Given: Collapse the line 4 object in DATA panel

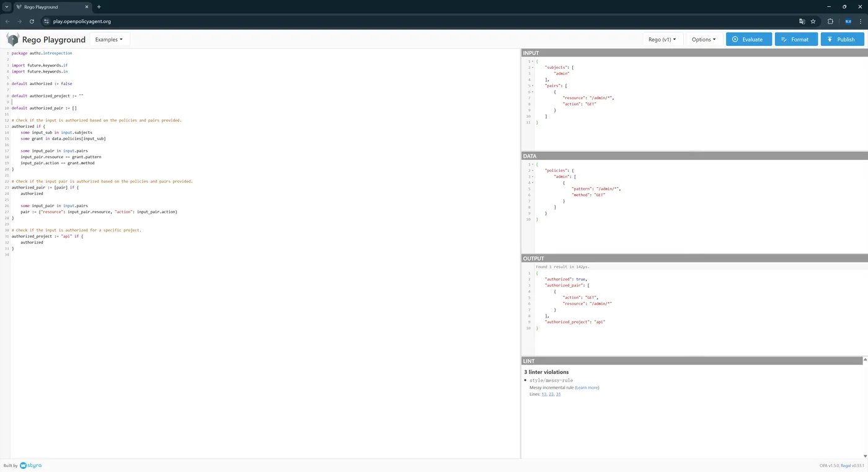Looking at the screenshot, I should click(x=533, y=183).
